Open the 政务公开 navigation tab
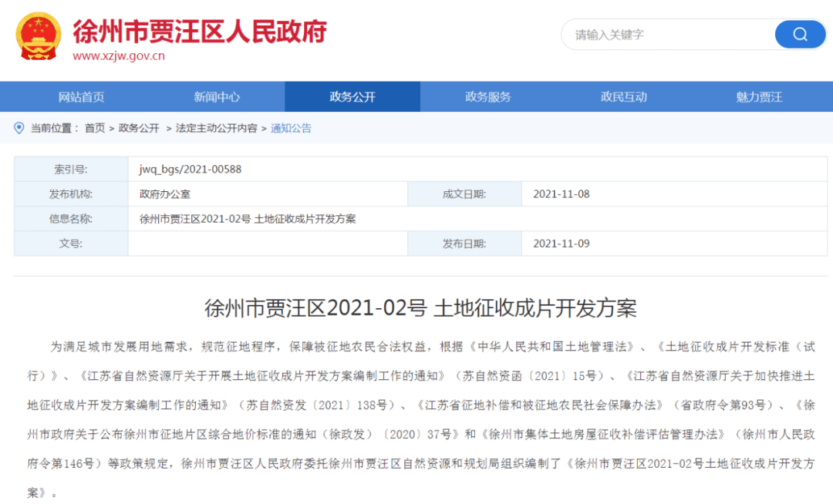 click(x=352, y=96)
